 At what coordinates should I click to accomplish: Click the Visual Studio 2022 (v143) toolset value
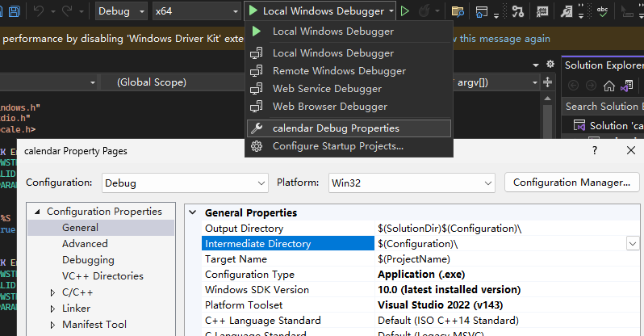tap(441, 305)
